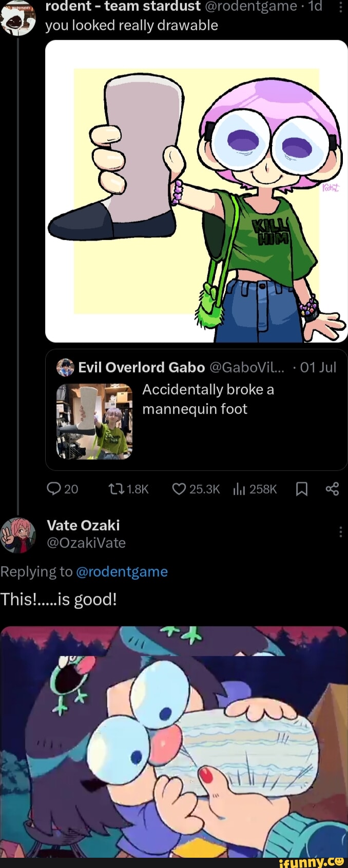Viewport: 348px width, 868px height.
Task: Open the Gravity Falls GIF reply
Action: [x=174, y=744]
